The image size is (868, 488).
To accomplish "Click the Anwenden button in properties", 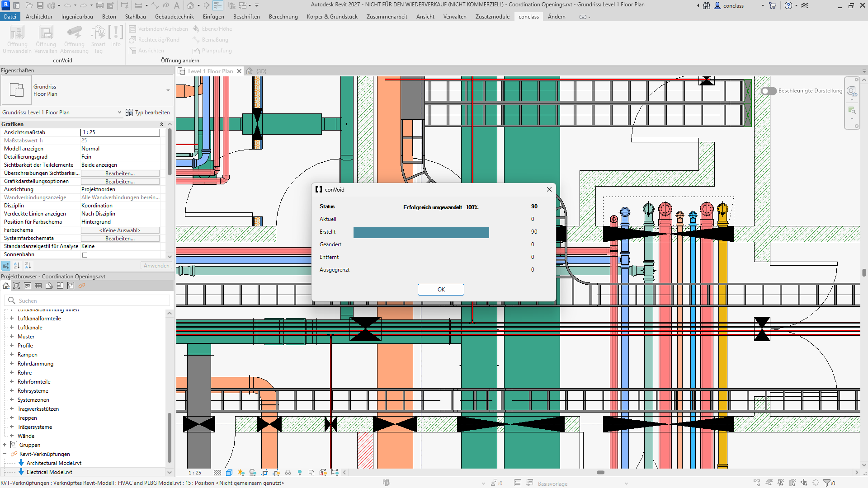I will click(156, 266).
